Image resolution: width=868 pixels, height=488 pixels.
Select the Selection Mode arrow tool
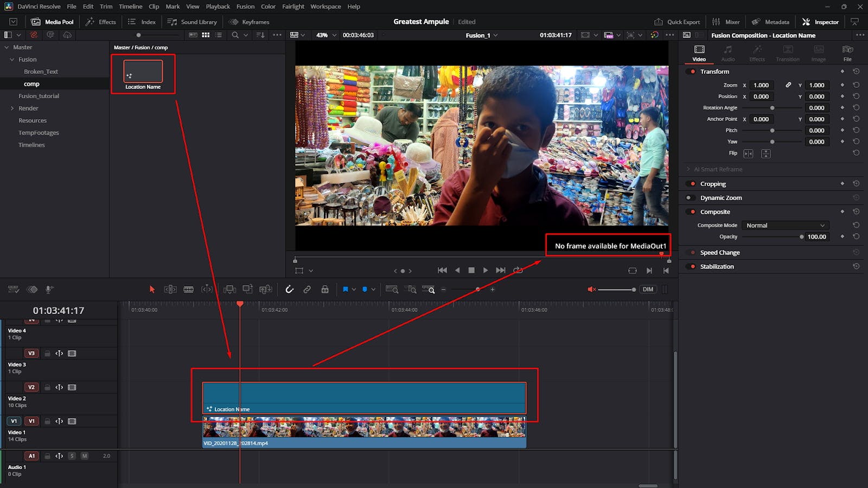151,289
